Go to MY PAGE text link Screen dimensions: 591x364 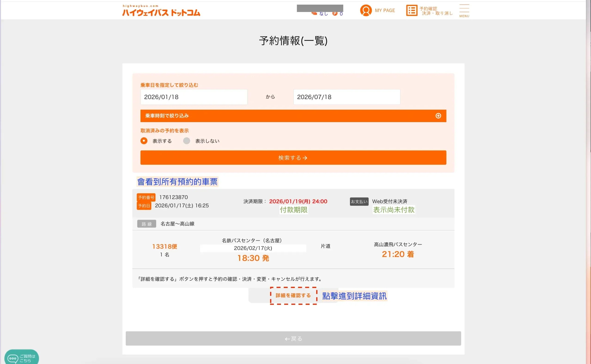[x=385, y=11]
